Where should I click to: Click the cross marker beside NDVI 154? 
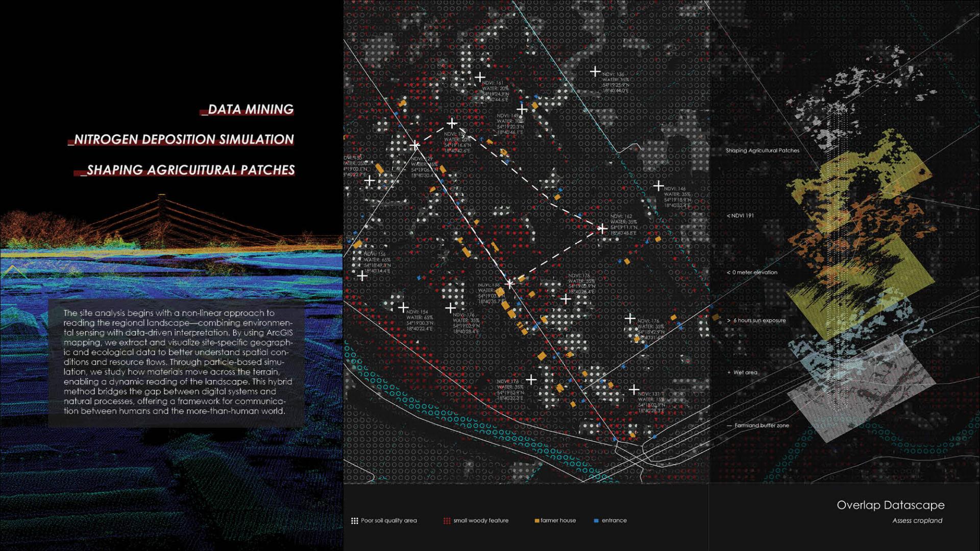tap(403, 308)
